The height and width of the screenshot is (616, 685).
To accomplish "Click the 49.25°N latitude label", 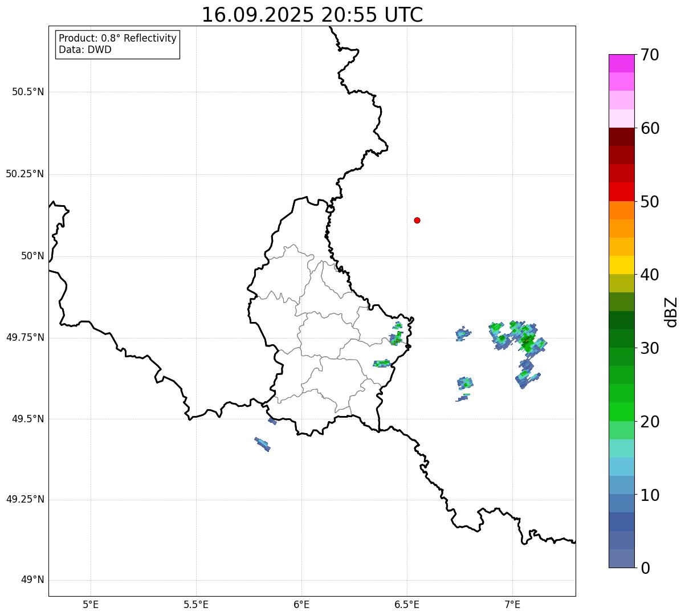I will point(25,499).
